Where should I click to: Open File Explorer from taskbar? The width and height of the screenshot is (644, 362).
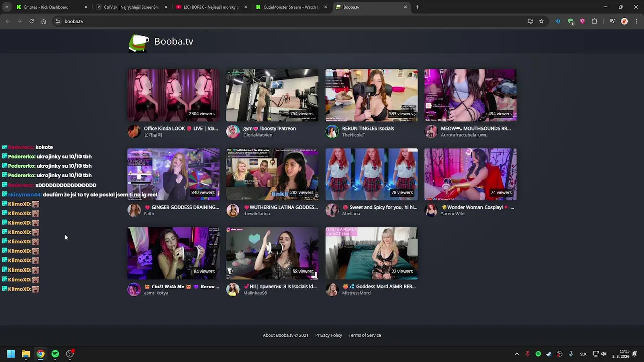(26, 354)
